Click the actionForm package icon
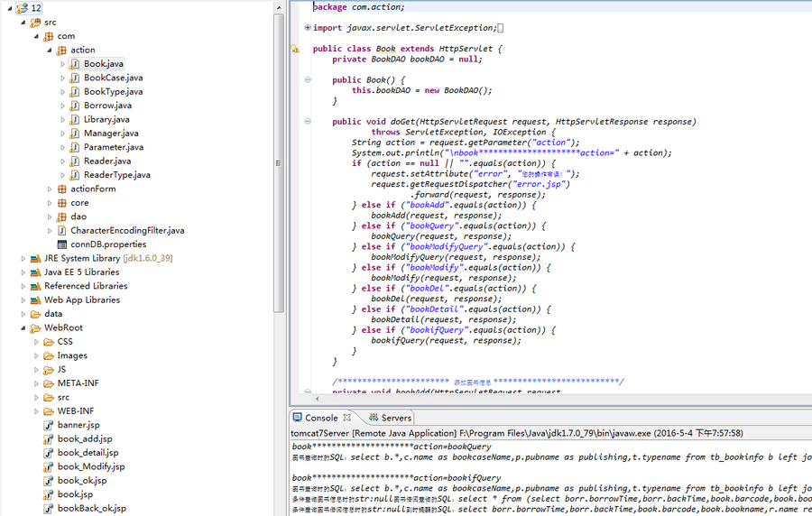This screenshot has height=516, width=812. (x=61, y=189)
